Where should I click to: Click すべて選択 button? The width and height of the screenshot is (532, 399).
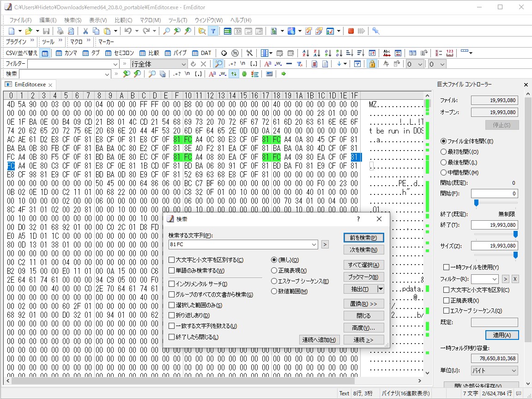tap(364, 265)
